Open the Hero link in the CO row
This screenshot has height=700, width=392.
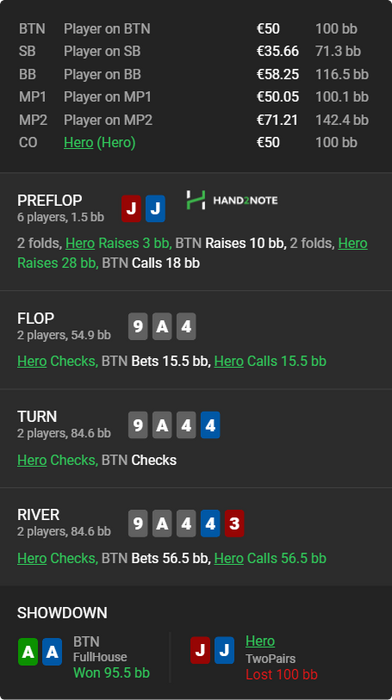[x=79, y=143]
